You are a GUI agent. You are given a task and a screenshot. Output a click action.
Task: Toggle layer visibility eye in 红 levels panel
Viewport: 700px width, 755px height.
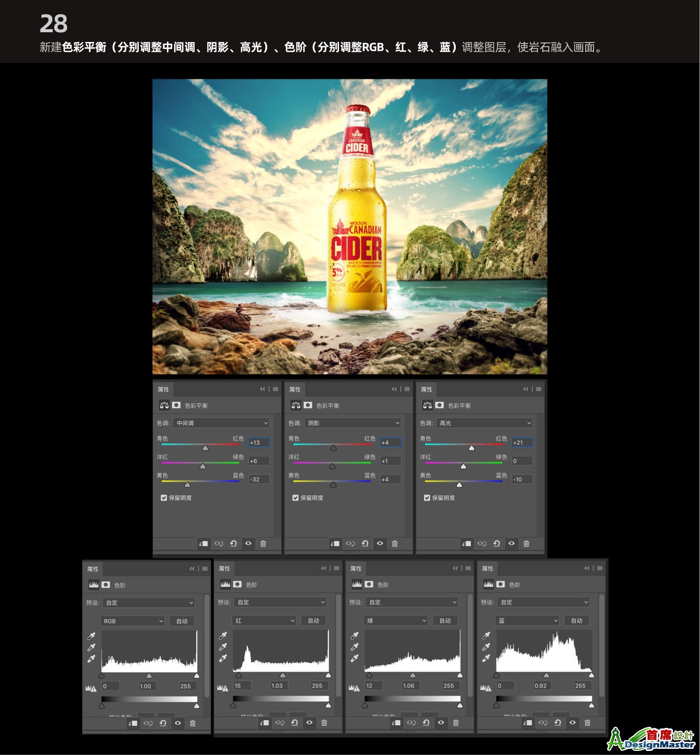pos(309,723)
